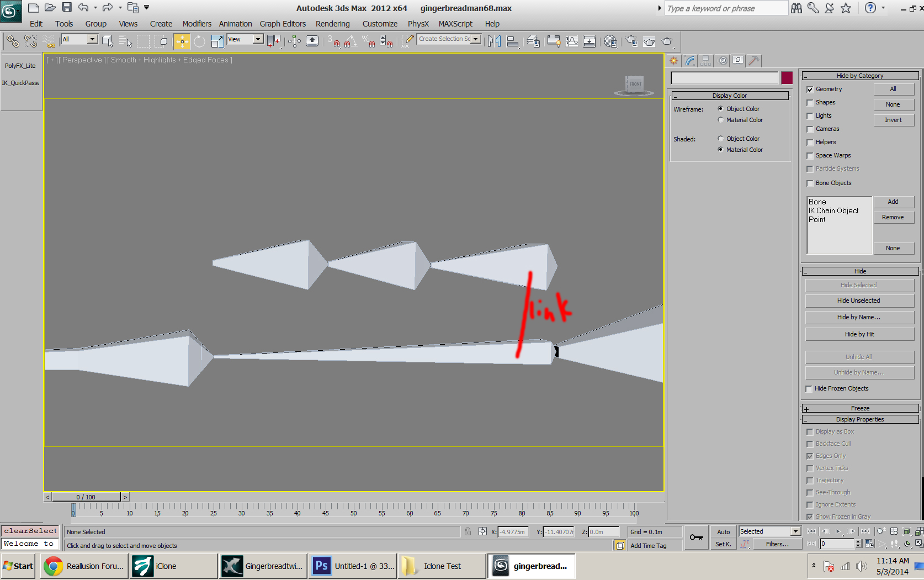Enable the Bone Objects checkbox
Screen dimensions: 924x580
click(810, 183)
